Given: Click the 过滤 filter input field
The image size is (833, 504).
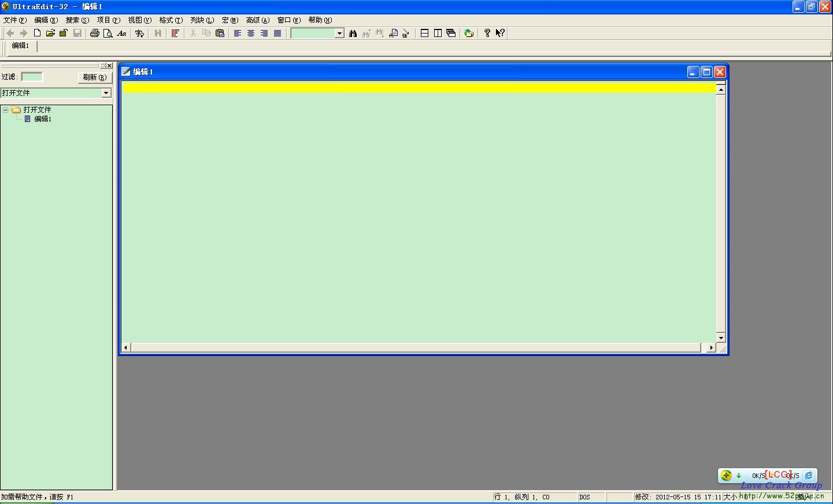Looking at the screenshot, I should click(x=32, y=77).
